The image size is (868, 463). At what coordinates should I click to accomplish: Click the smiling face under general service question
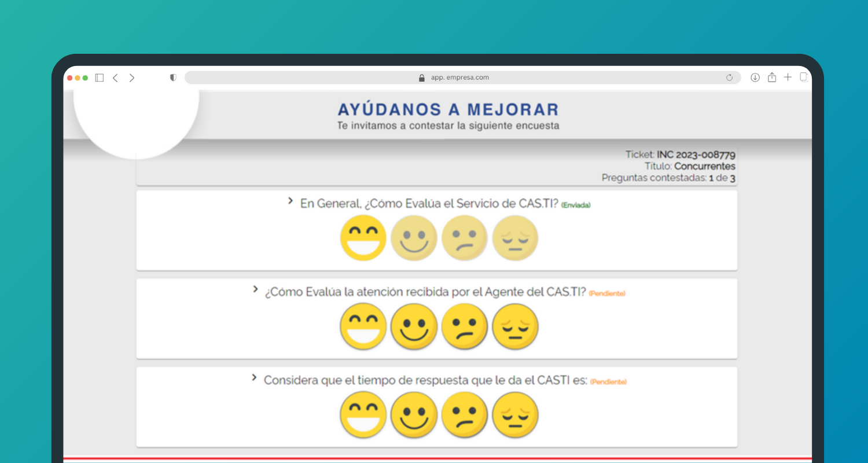point(414,238)
